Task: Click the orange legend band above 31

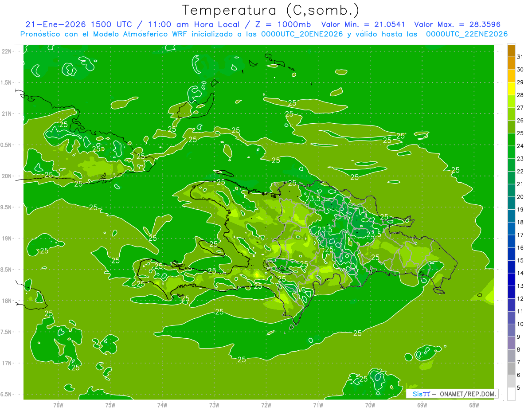Action: pos(511,51)
